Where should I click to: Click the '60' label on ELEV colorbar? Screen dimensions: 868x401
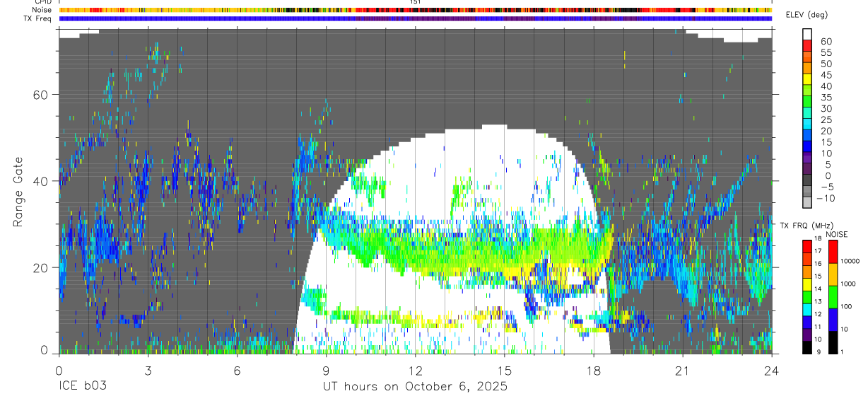pos(825,42)
